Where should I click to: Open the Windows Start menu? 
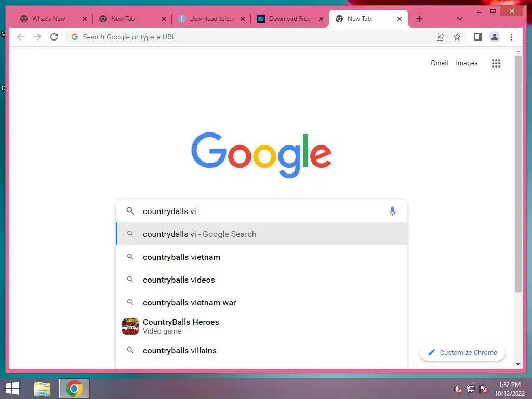[12, 389]
